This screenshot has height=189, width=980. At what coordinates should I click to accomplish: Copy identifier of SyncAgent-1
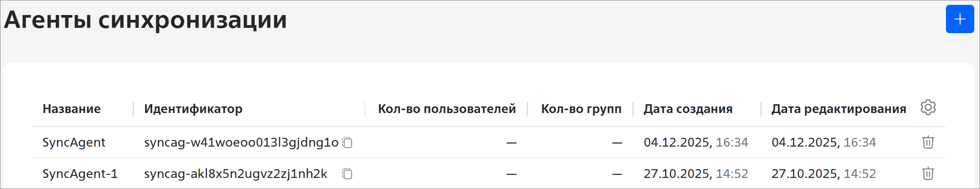pos(348,174)
